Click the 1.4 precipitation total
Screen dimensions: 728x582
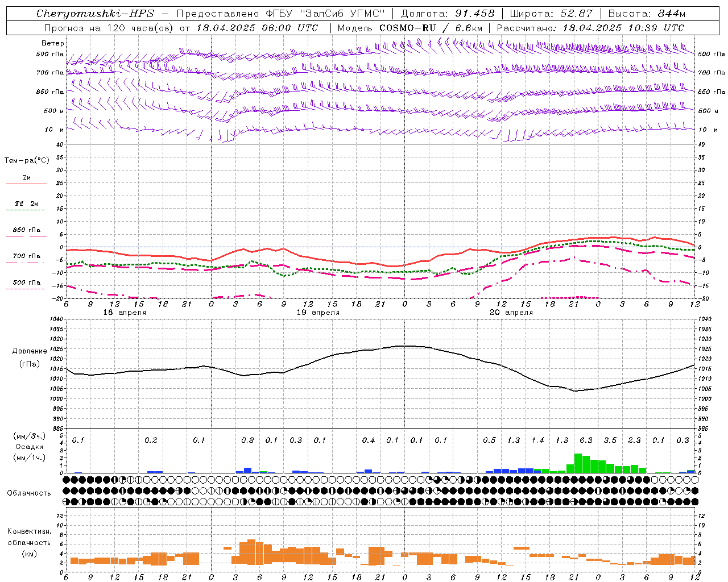tap(537, 440)
